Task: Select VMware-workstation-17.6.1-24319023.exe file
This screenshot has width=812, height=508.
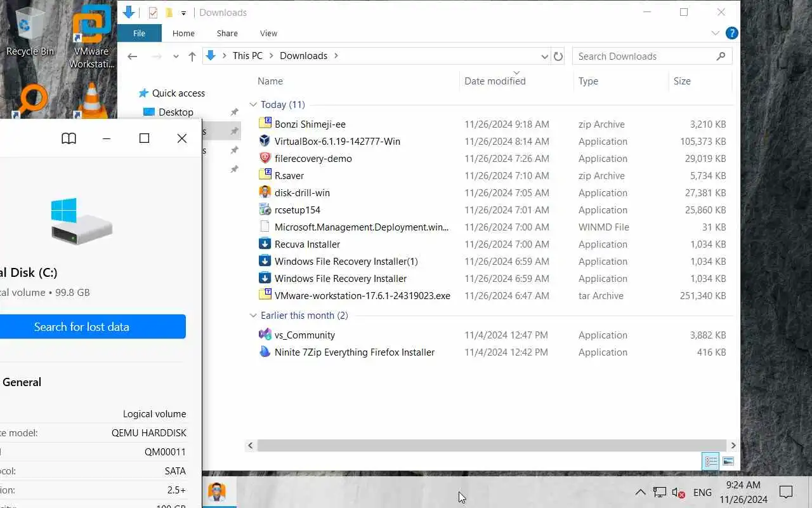Action: click(362, 295)
